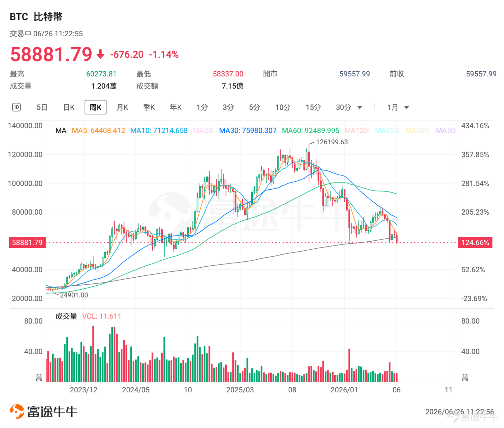Viewport: 504px width, 428px height.
Task: Click the -1.14% percent change
Action: [164, 55]
